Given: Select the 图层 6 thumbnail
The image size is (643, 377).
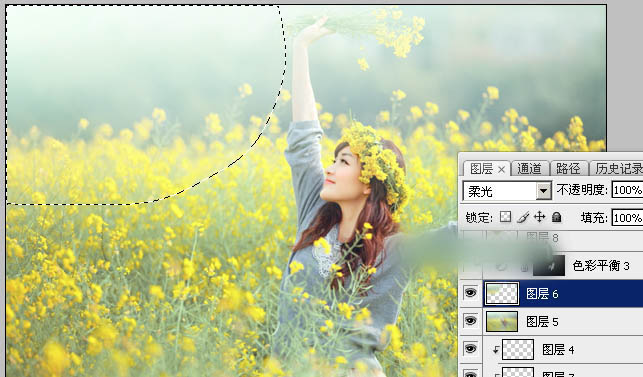Looking at the screenshot, I should [502, 294].
